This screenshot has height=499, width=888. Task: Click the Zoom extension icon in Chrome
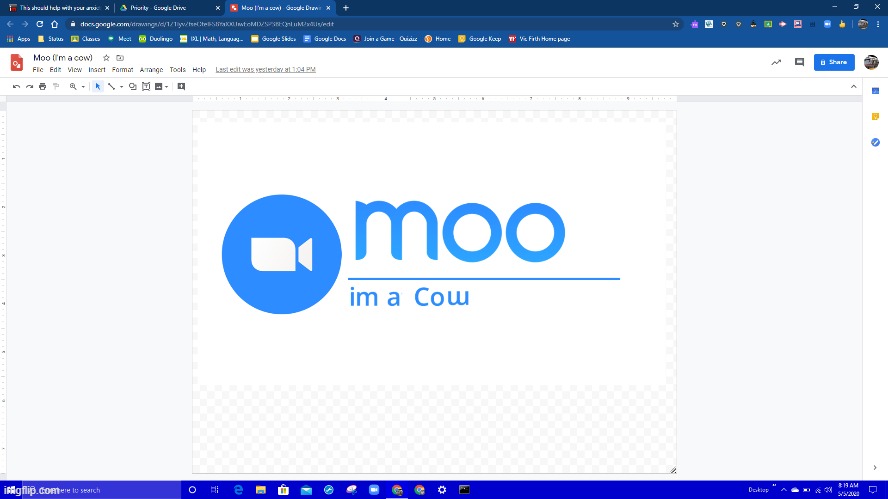(827, 24)
